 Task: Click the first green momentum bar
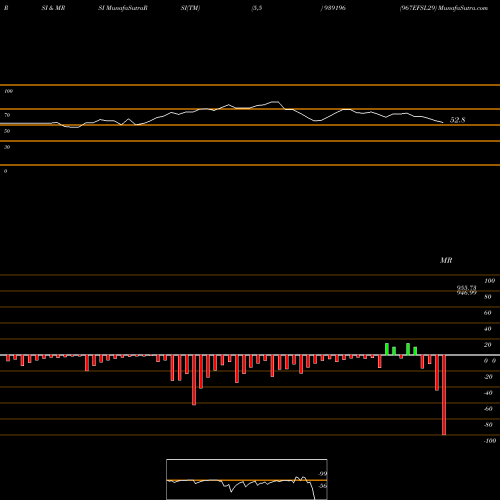pyautogui.click(x=387, y=349)
